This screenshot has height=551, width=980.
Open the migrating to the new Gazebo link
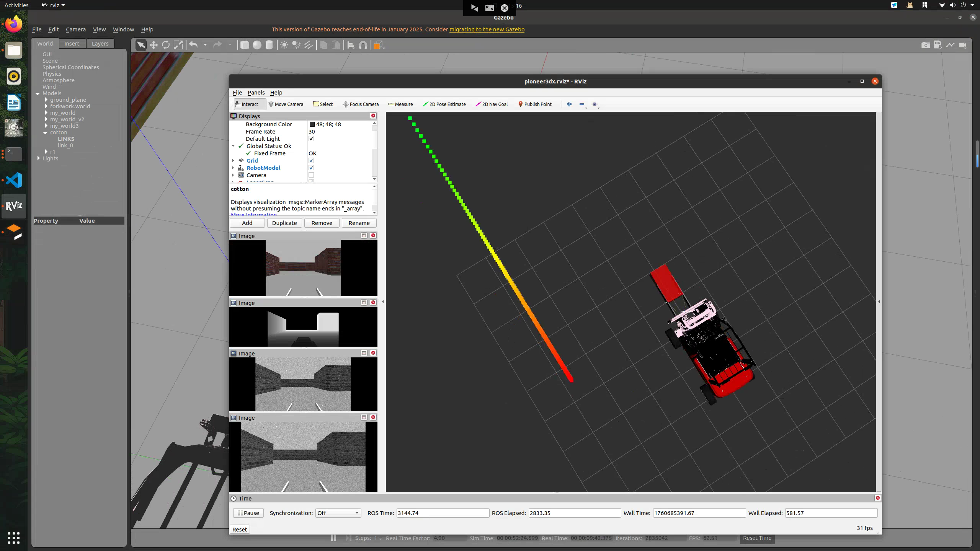487,29
